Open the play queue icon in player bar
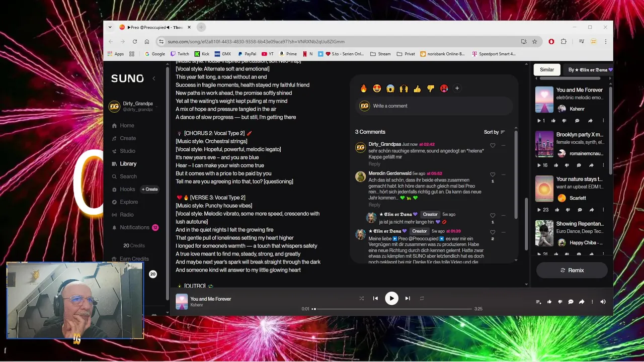Screen dimensions: 644x362 tap(538, 302)
